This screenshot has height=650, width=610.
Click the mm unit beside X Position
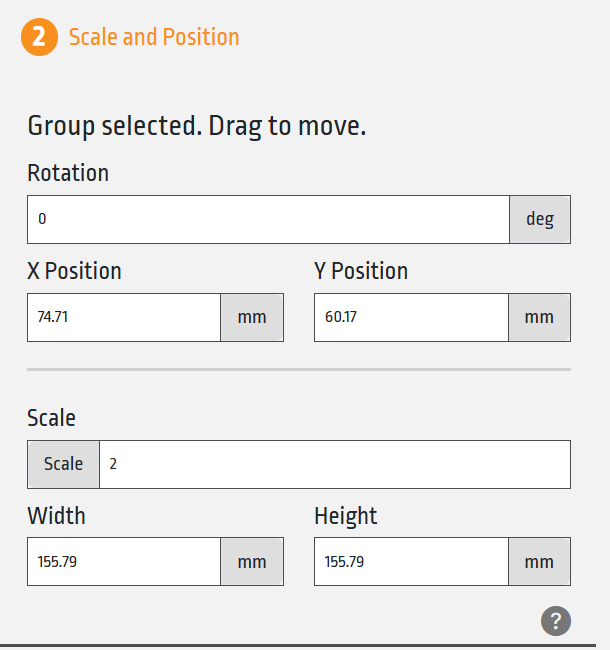(x=252, y=318)
